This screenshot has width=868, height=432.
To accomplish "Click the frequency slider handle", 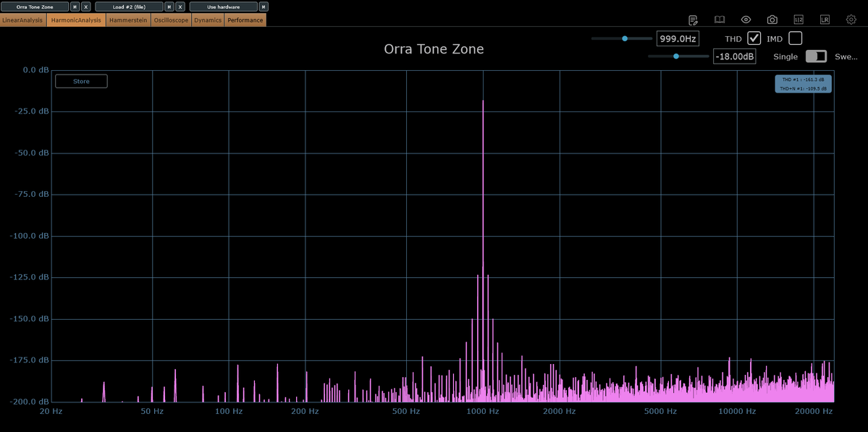I will pyautogui.click(x=625, y=39).
